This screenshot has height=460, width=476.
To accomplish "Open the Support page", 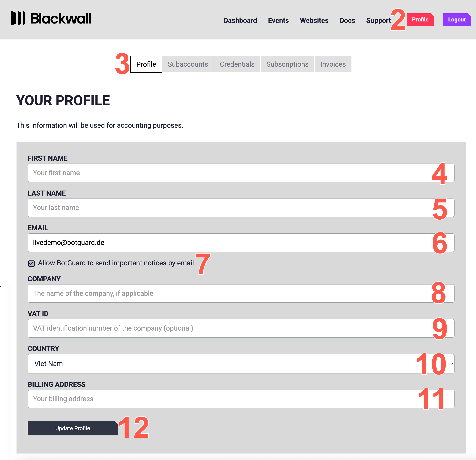I will 378,20.
